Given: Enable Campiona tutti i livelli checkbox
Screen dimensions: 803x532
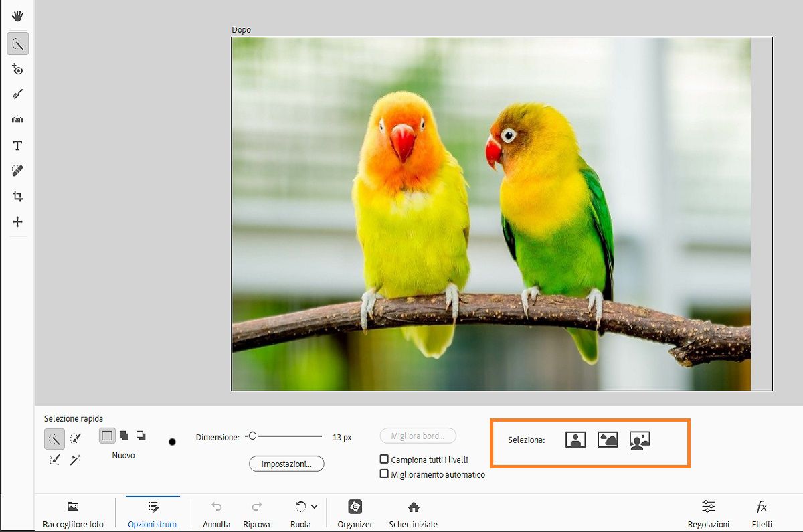Looking at the screenshot, I should 384,460.
